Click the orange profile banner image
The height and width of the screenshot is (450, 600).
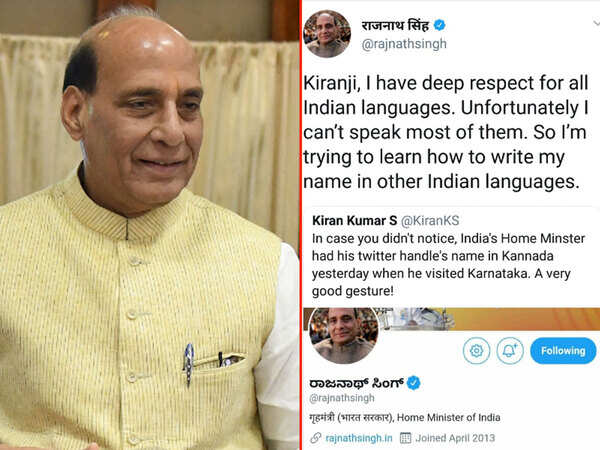tap(524, 318)
